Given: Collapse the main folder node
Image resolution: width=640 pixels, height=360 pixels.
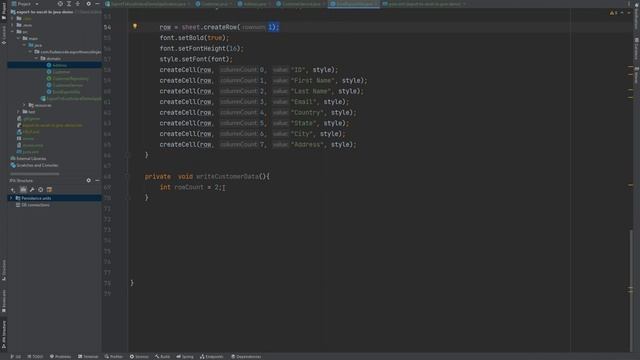Looking at the screenshot, I should coord(18,38).
